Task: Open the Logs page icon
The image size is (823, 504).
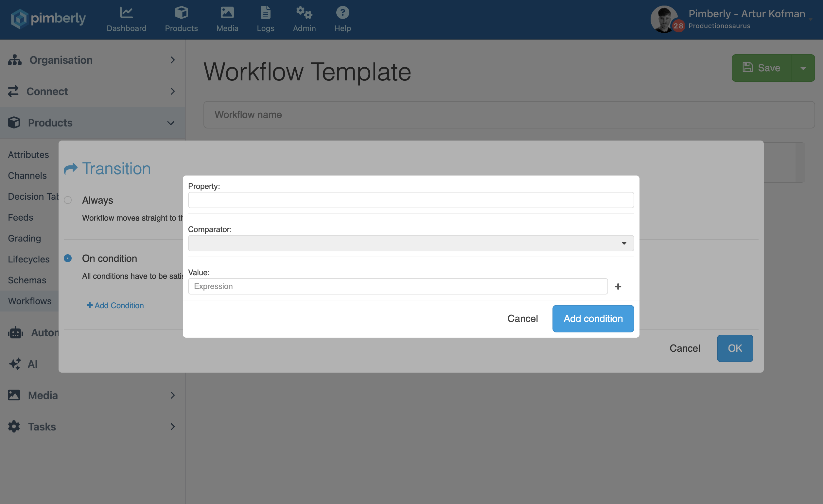Action: click(265, 13)
